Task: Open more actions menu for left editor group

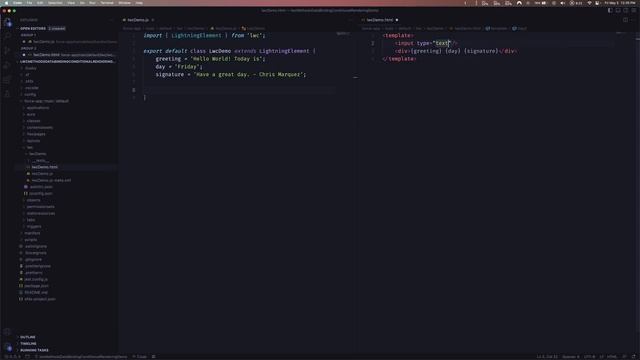Action: (x=350, y=20)
